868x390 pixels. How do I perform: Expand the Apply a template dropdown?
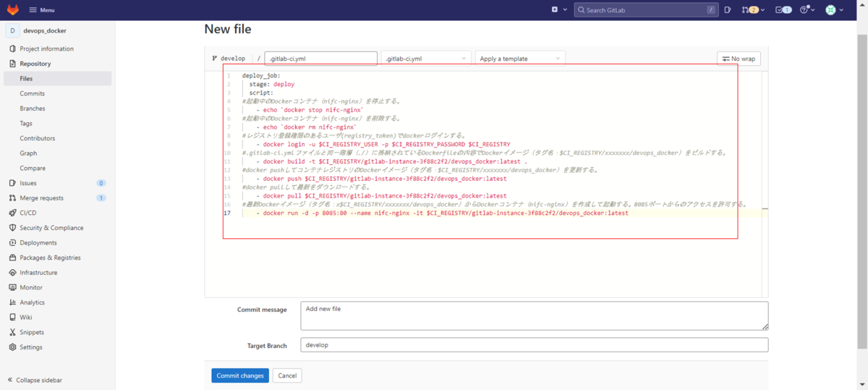(x=519, y=59)
